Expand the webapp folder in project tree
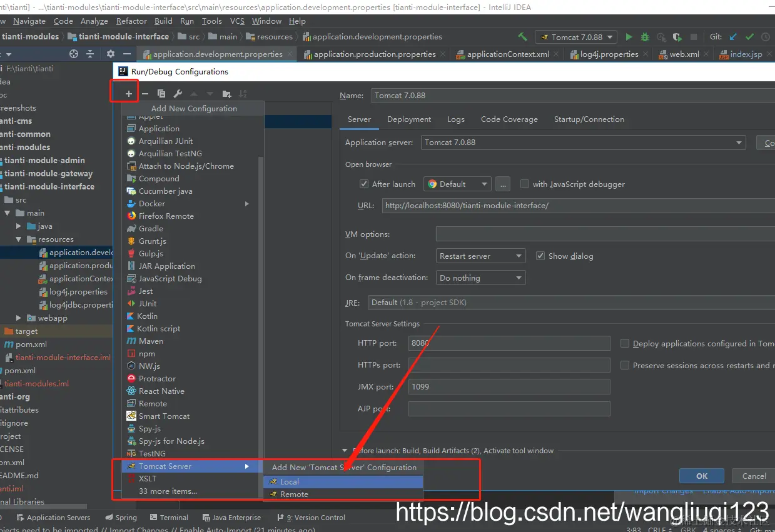The height and width of the screenshot is (532, 775). pos(19,318)
